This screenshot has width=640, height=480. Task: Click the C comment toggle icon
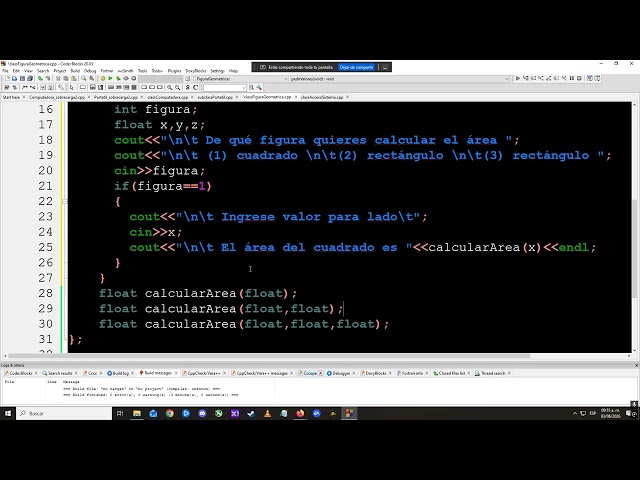coord(196,87)
